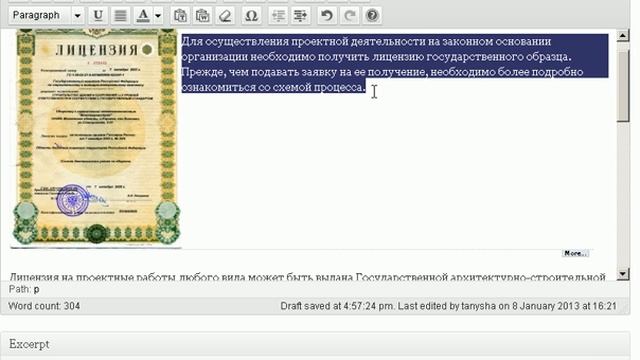
Task: Click the editor scrollbar up arrow
Action: point(622,36)
